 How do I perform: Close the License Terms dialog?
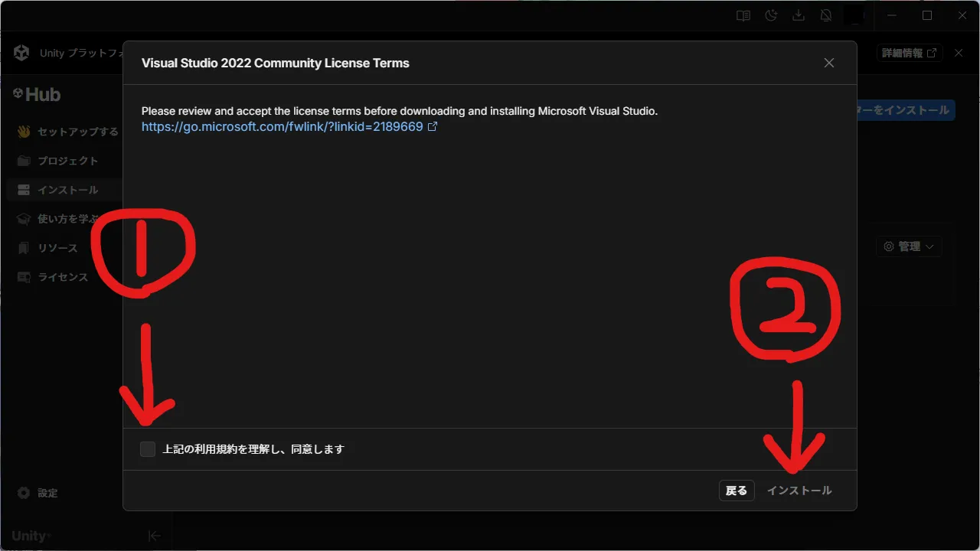[x=828, y=63]
